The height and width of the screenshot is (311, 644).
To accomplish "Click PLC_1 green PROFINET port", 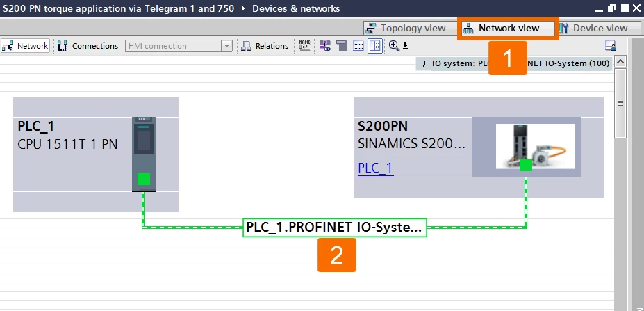I will [x=143, y=179].
